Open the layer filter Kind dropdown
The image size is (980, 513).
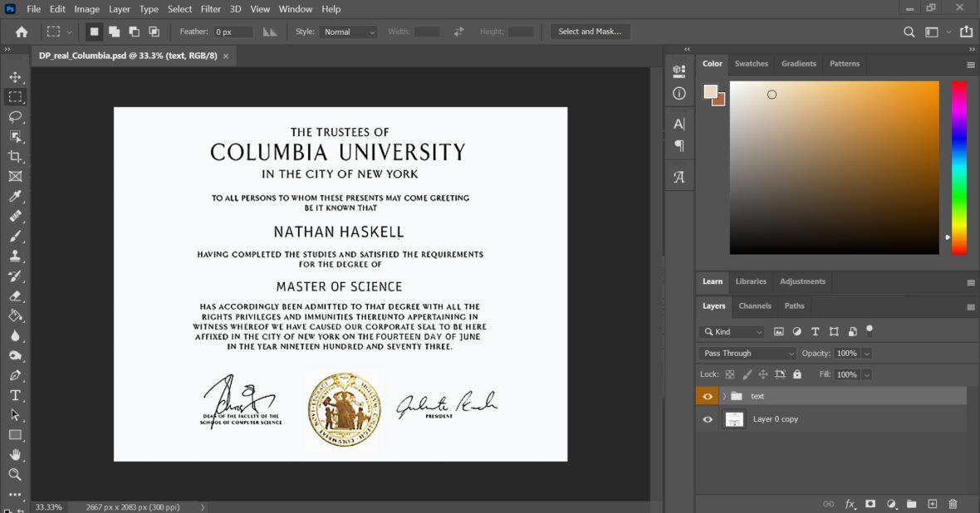coord(733,332)
